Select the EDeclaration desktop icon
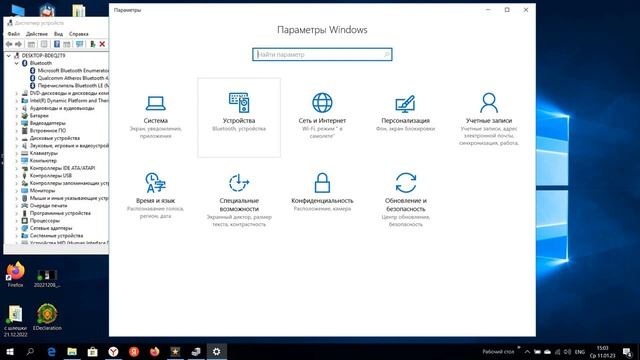 47,317
